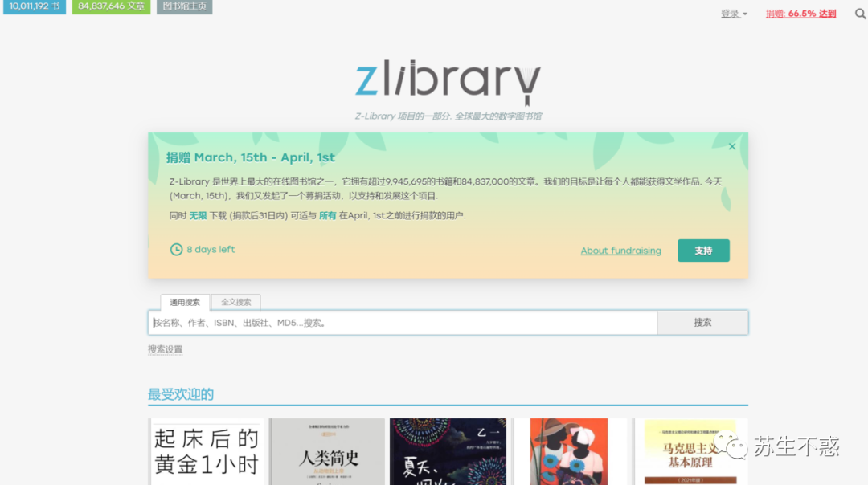Click the 8 days left text
This screenshot has width=868, height=485.
click(211, 250)
